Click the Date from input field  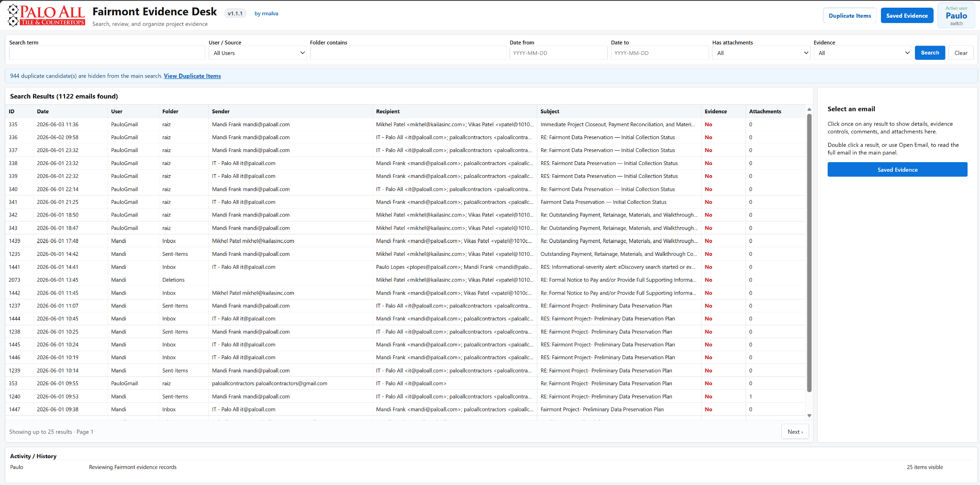(x=558, y=53)
